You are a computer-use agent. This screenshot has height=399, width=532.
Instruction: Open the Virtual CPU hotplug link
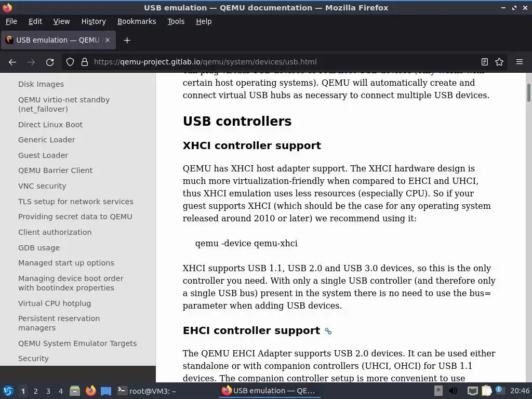point(54,303)
